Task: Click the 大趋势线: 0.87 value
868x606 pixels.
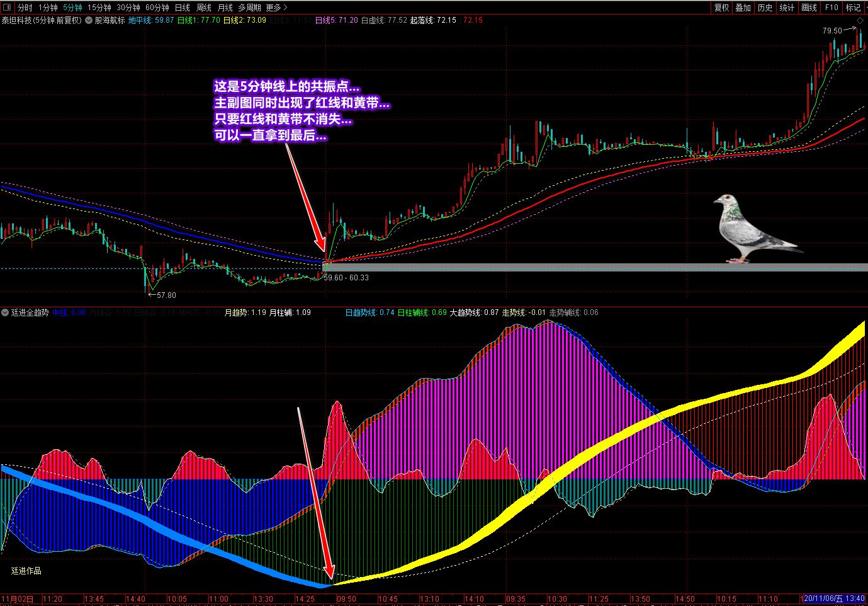Action: coord(475,312)
